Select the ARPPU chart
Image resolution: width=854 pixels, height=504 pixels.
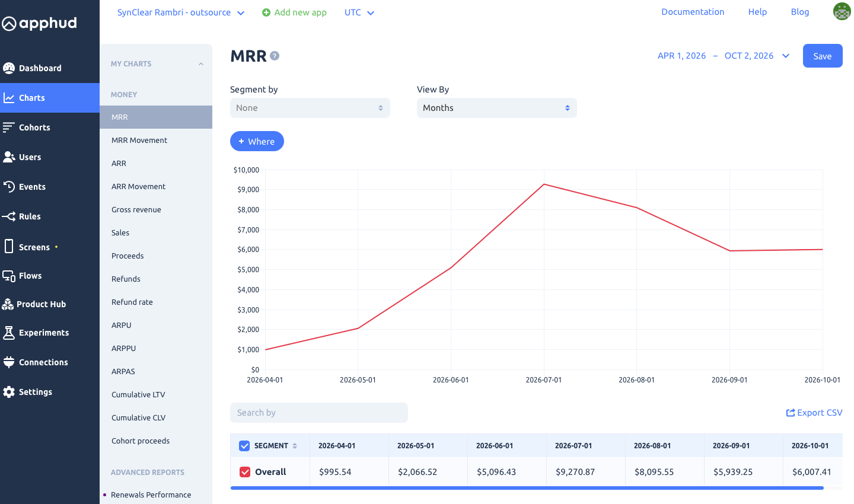click(123, 349)
